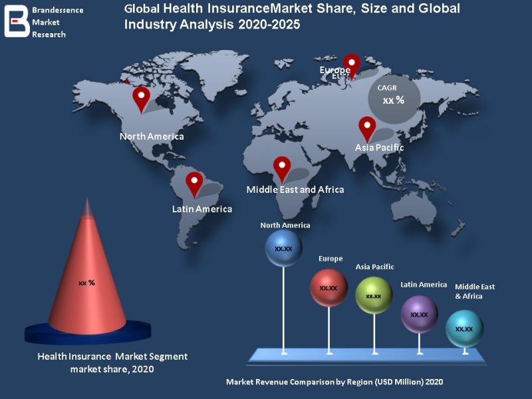This screenshot has height=399, width=532.
Task: Select the blue North America revenue sphere
Action: pyautogui.click(x=283, y=248)
